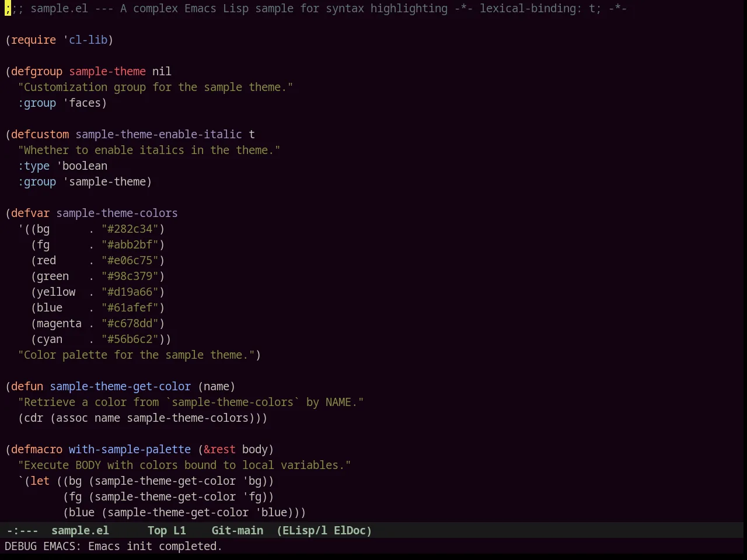Click the 'bg quoted symbol in let binding
747x560 pixels.
pos(252,481)
